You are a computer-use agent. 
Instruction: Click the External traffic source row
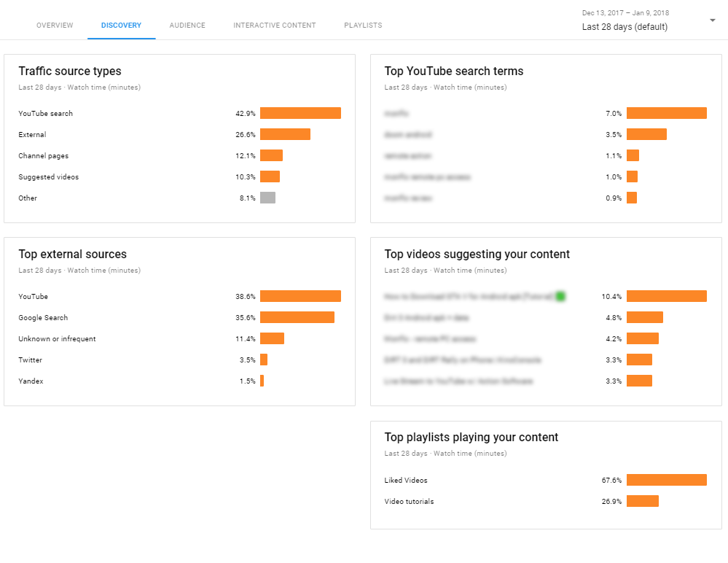pos(179,134)
